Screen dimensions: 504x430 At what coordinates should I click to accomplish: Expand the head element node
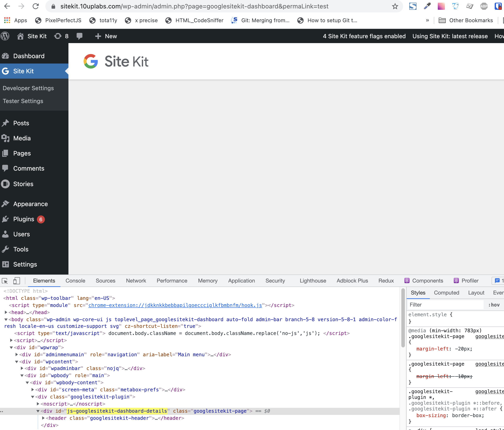click(x=6, y=312)
